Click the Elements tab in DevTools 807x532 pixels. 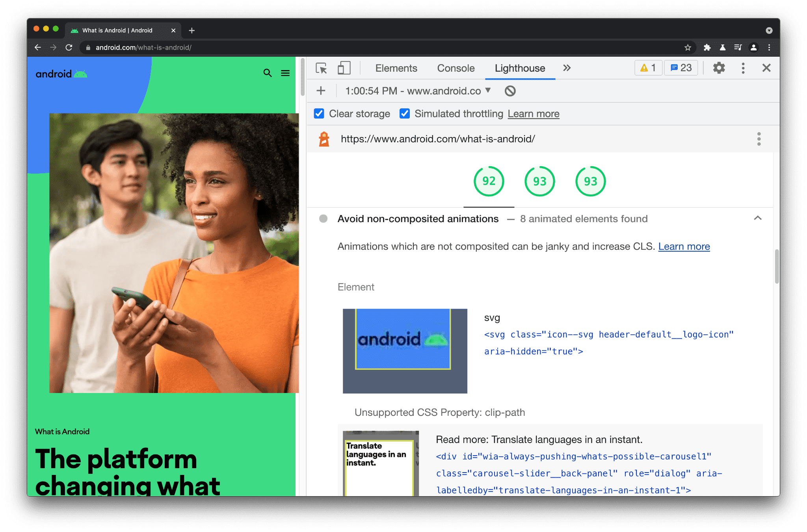[396, 68]
